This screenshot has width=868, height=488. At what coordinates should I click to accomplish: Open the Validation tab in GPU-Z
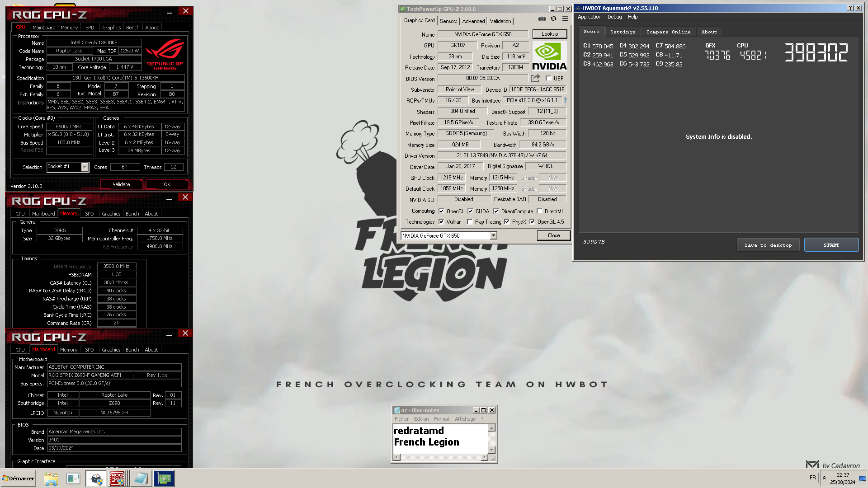click(x=500, y=21)
